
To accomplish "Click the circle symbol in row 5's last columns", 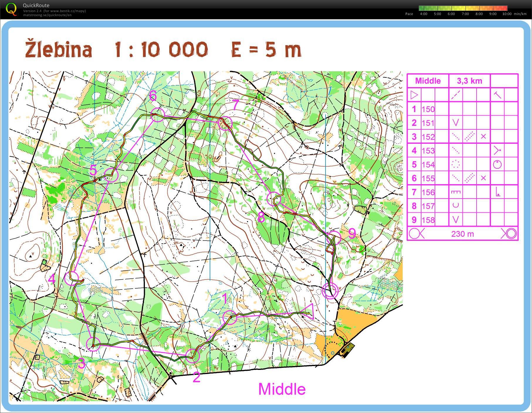I will (497, 164).
